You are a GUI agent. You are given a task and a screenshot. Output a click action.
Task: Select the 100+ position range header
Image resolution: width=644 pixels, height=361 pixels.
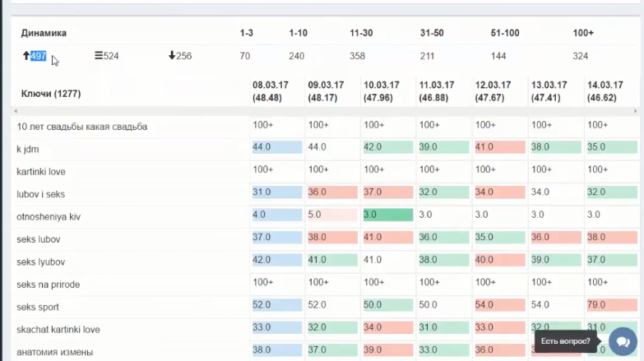click(x=583, y=33)
